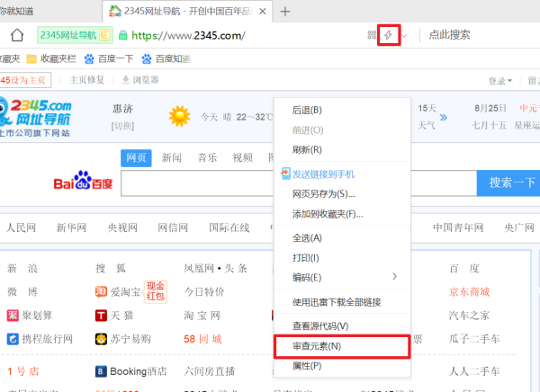Click the home icon in the address bar
The image size is (540, 392).
[17, 35]
